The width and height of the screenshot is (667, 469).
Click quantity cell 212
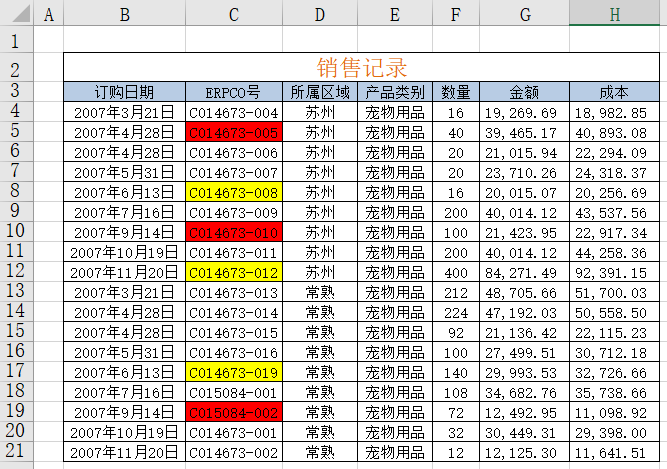coord(456,292)
